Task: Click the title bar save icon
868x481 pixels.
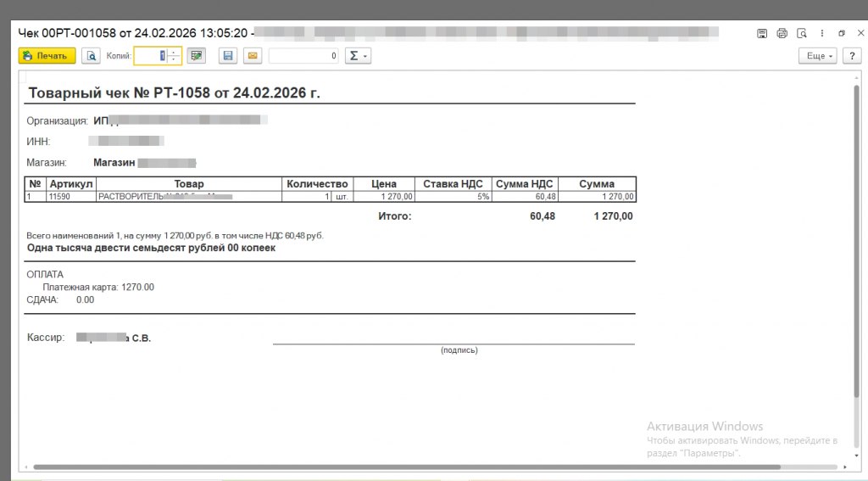Action: pyautogui.click(x=762, y=33)
